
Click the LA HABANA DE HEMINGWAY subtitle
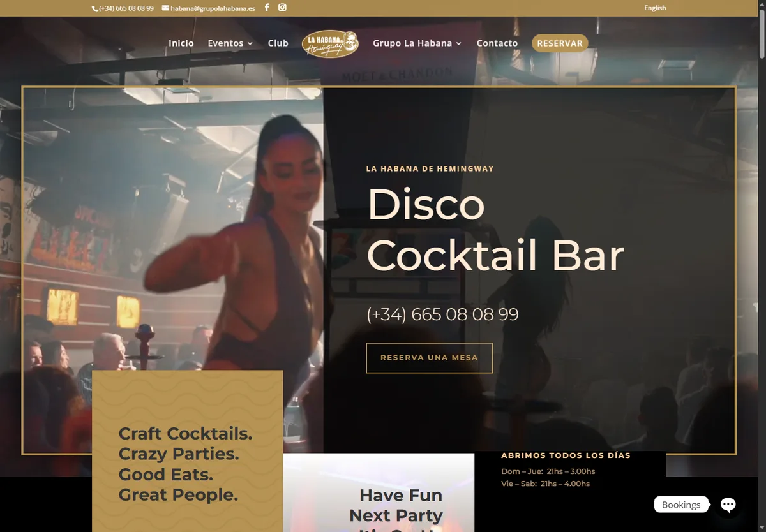tap(430, 169)
